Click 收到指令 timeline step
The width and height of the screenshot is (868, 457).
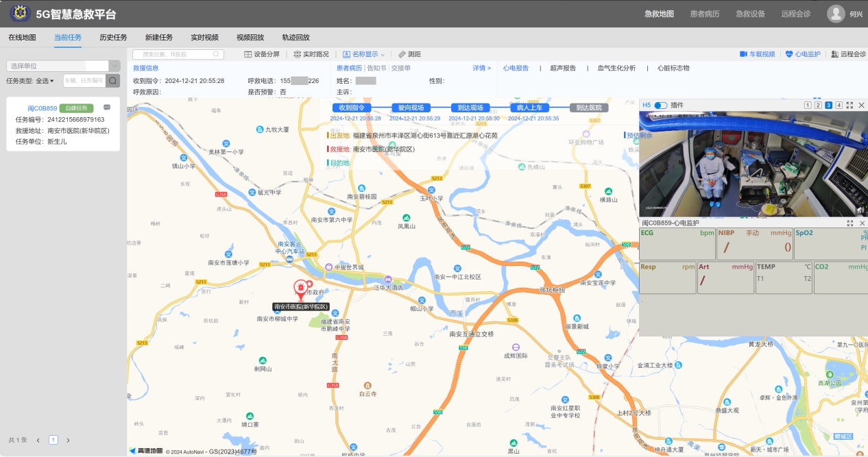coord(352,108)
